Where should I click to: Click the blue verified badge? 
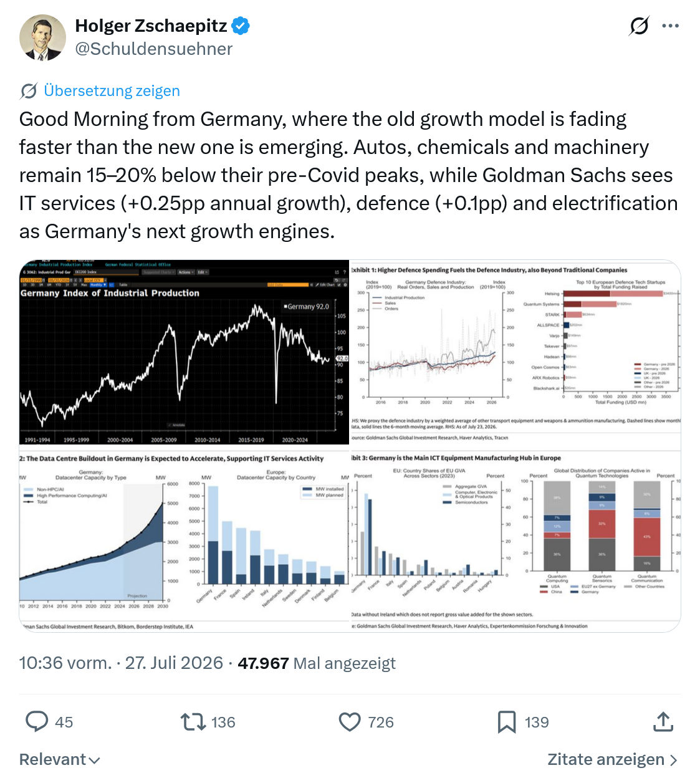click(x=241, y=26)
